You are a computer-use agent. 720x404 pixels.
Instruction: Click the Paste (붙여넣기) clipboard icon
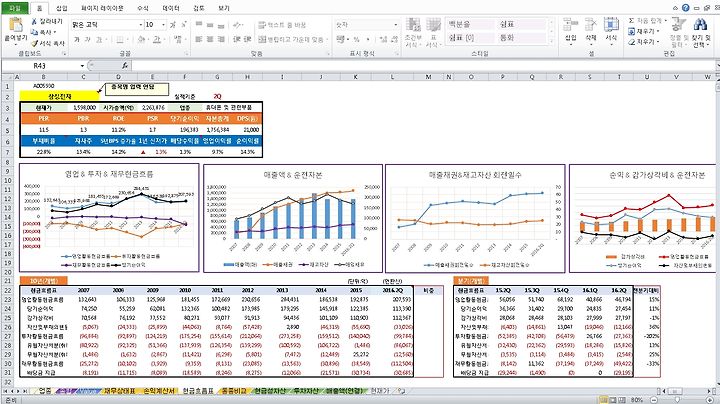tap(15, 25)
